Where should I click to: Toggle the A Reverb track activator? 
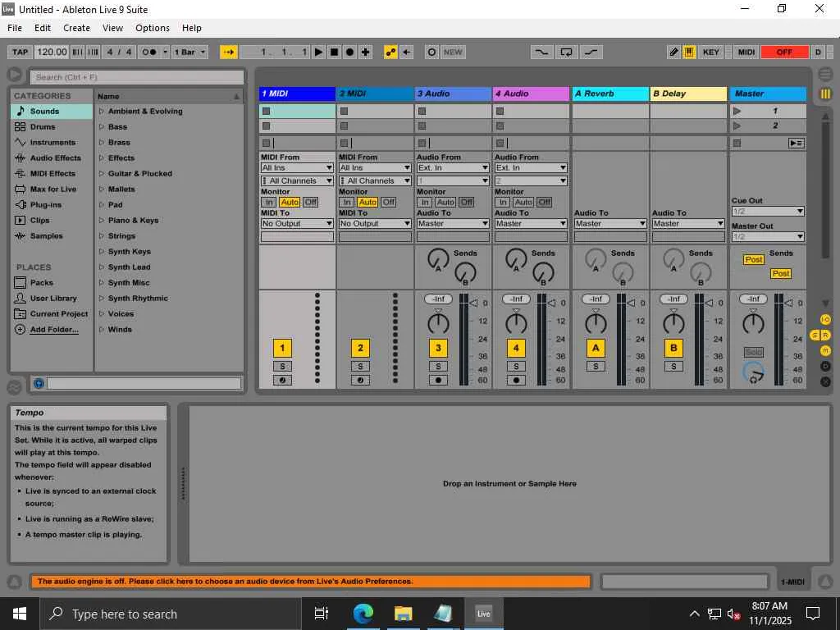click(x=596, y=348)
